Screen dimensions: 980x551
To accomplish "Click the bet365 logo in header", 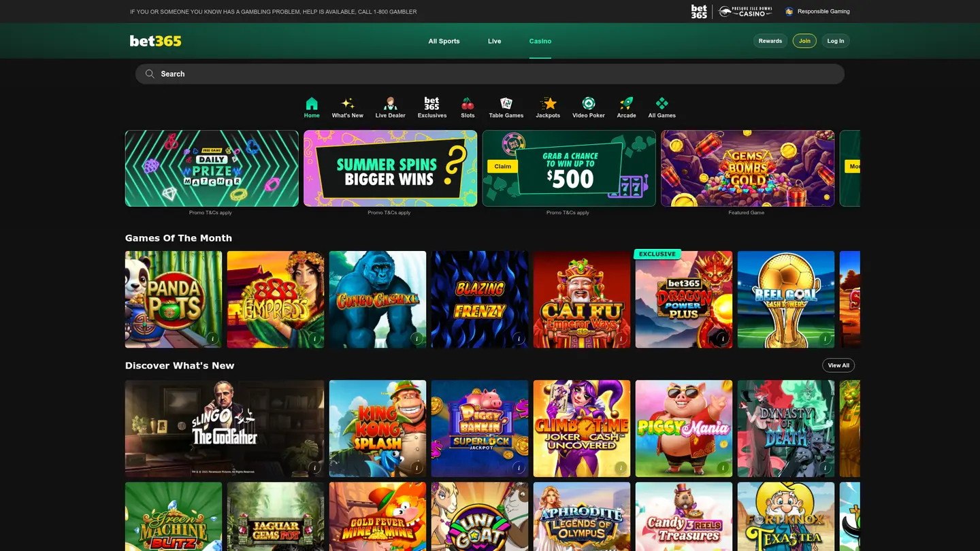I will coord(156,41).
